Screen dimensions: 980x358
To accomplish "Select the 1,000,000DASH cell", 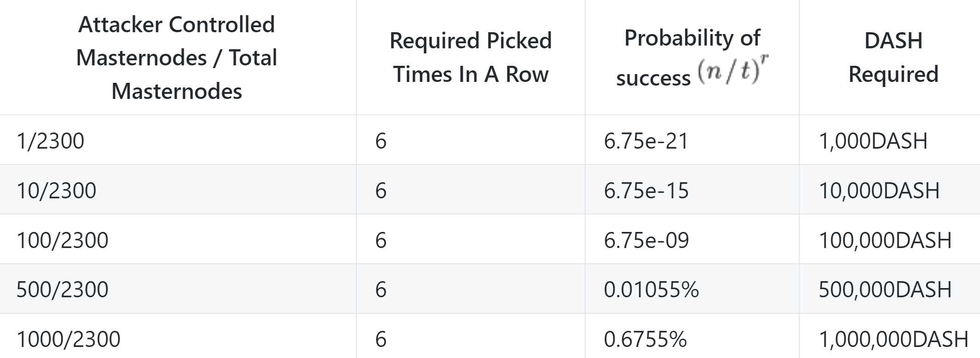I will pos(893,339).
